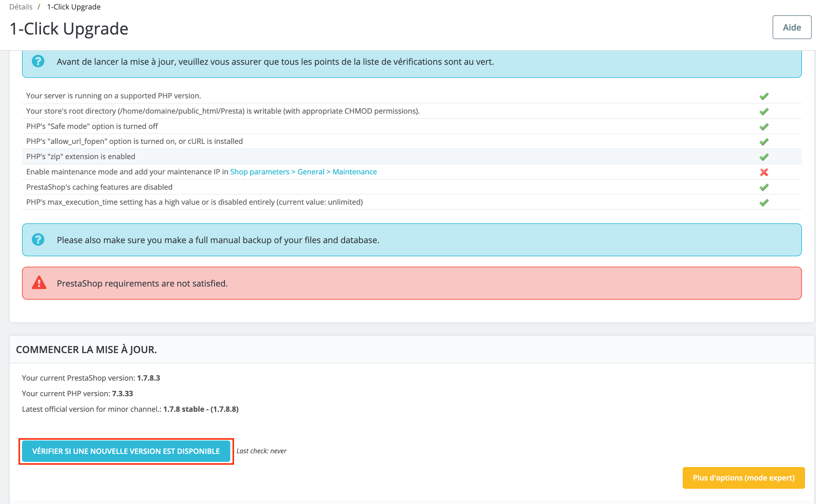The image size is (816, 504).
Task: Click green check for zip extension enabled
Action: pos(764,157)
